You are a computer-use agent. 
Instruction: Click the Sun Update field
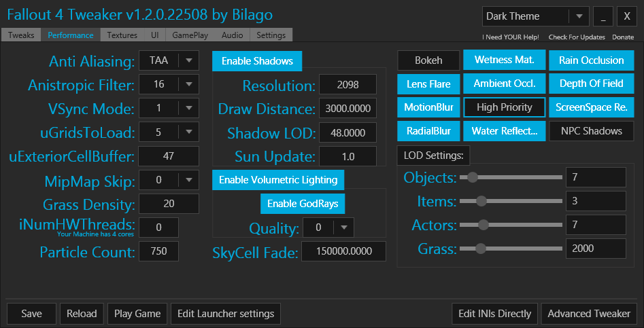pos(348,156)
